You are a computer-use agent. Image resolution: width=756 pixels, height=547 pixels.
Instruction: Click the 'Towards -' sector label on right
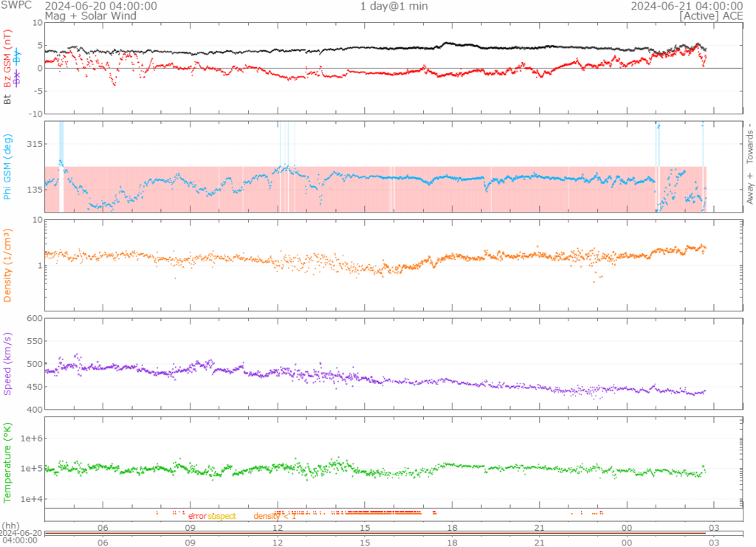click(x=749, y=142)
